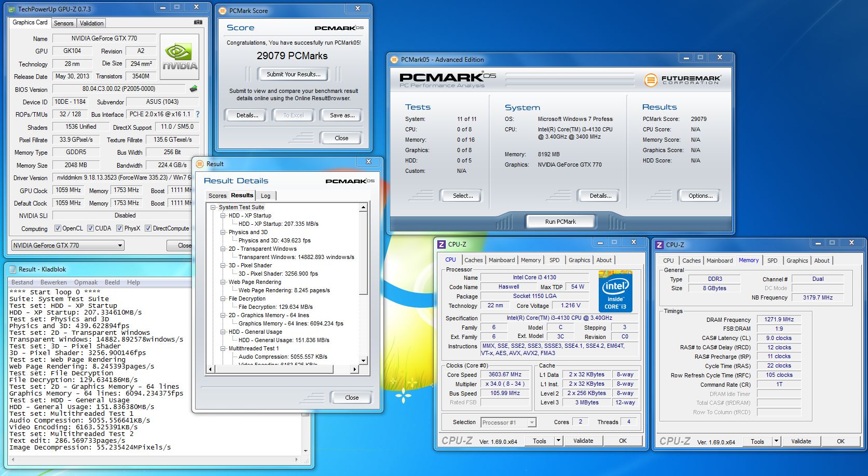
Task: Click the GPU-Z title bar app icon
Action: [x=12, y=9]
